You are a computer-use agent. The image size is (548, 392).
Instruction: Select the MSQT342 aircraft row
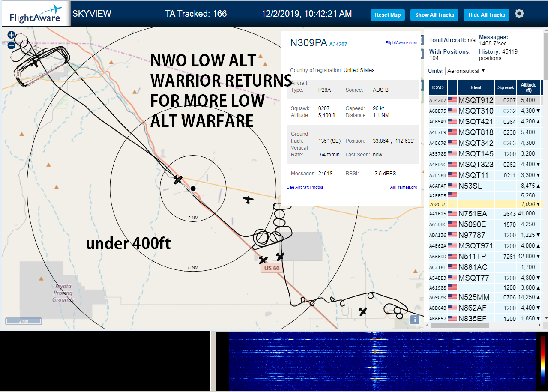coord(485,143)
